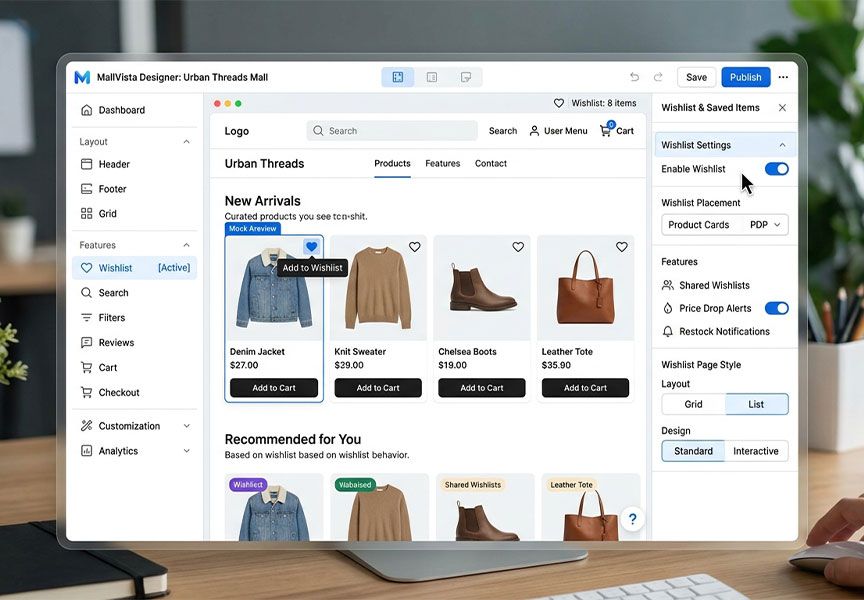Toggle the heart on Chelsea Boots card
This screenshot has width=864, height=600.
(x=518, y=247)
